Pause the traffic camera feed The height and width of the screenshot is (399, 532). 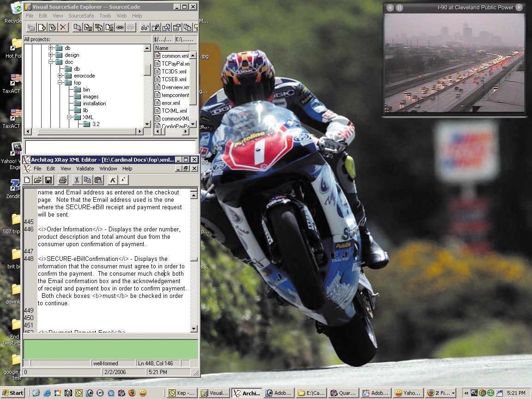coord(399,8)
